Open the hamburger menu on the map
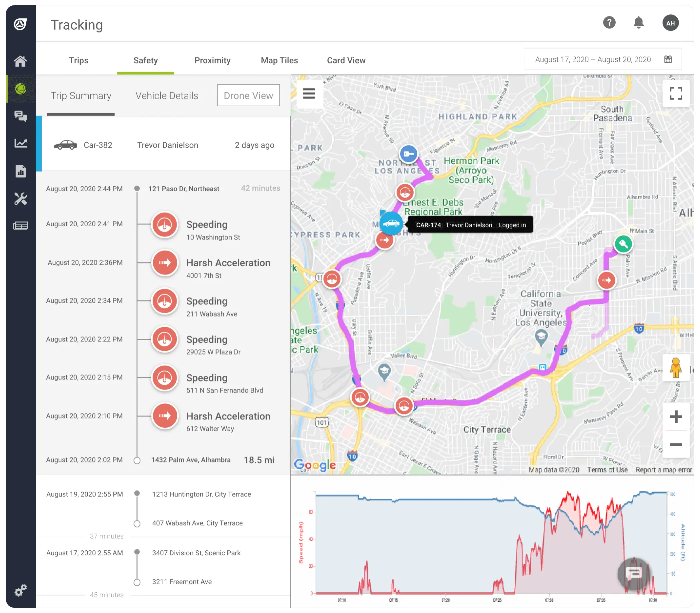 point(308,93)
